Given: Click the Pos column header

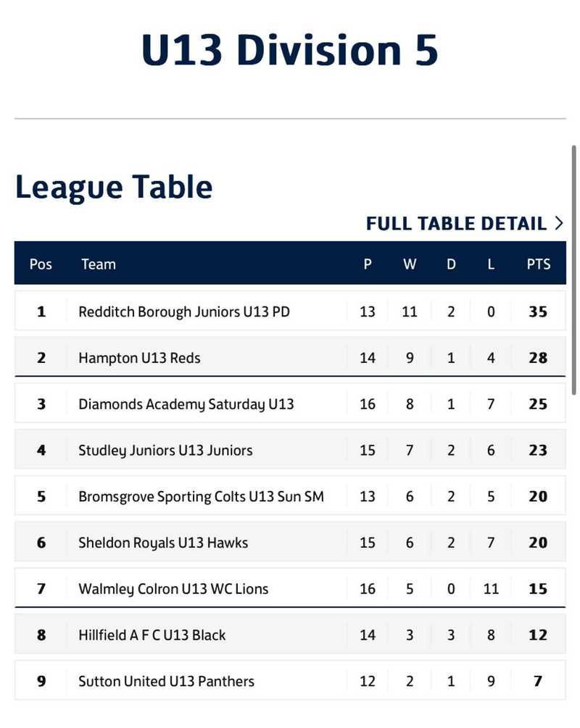Looking at the screenshot, I should 40,264.
